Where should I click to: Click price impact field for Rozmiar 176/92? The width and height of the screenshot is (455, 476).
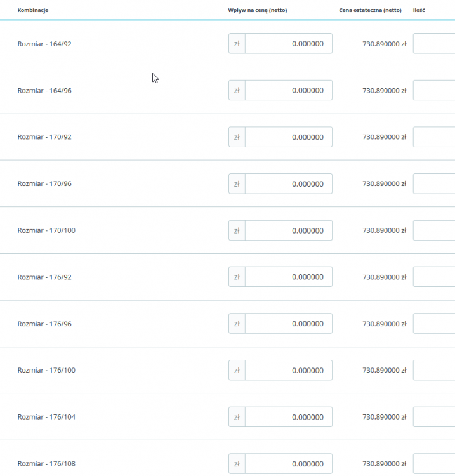288,277
